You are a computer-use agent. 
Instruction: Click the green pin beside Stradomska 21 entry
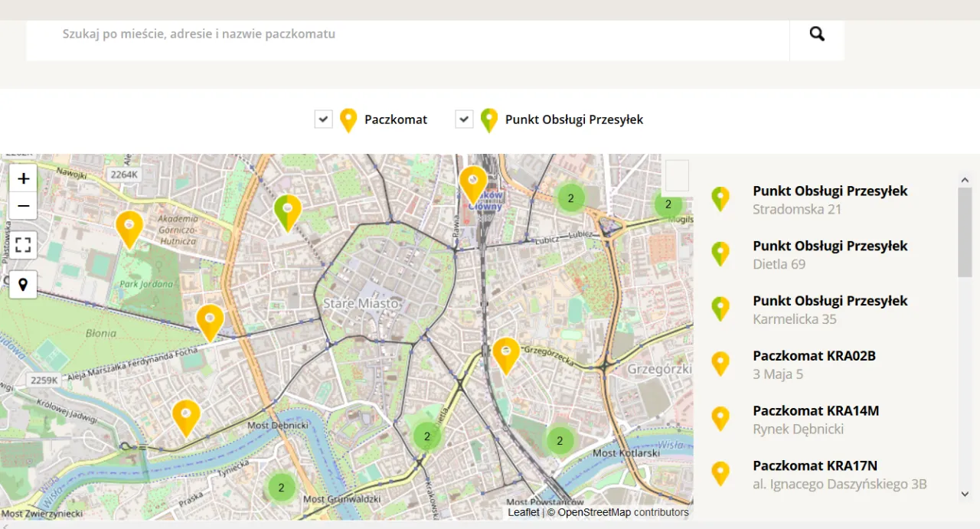click(x=720, y=198)
